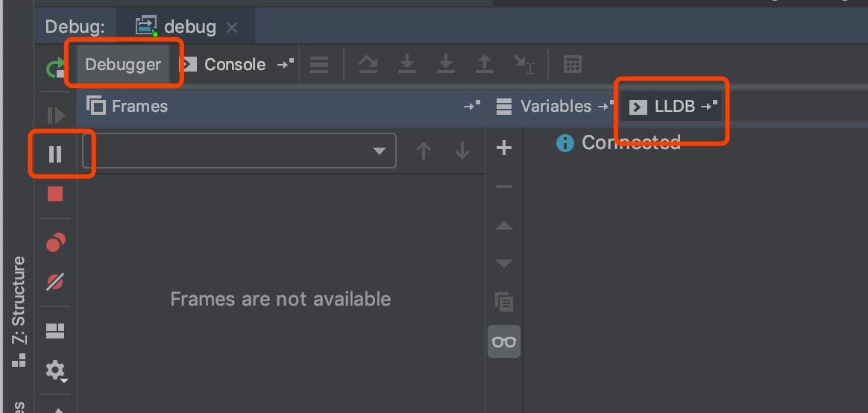Add a new watch with the plus icon

504,148
